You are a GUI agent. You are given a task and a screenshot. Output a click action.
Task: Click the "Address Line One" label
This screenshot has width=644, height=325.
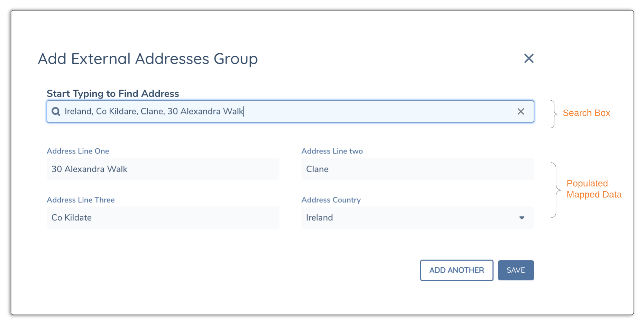(x=78, y=151)
